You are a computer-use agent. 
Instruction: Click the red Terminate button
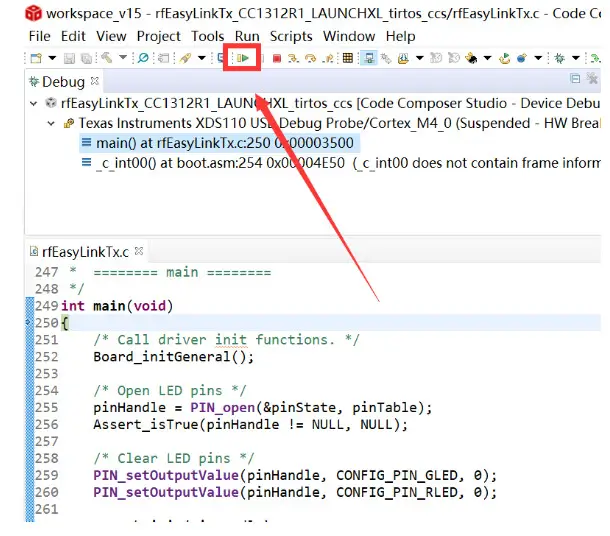277,59
